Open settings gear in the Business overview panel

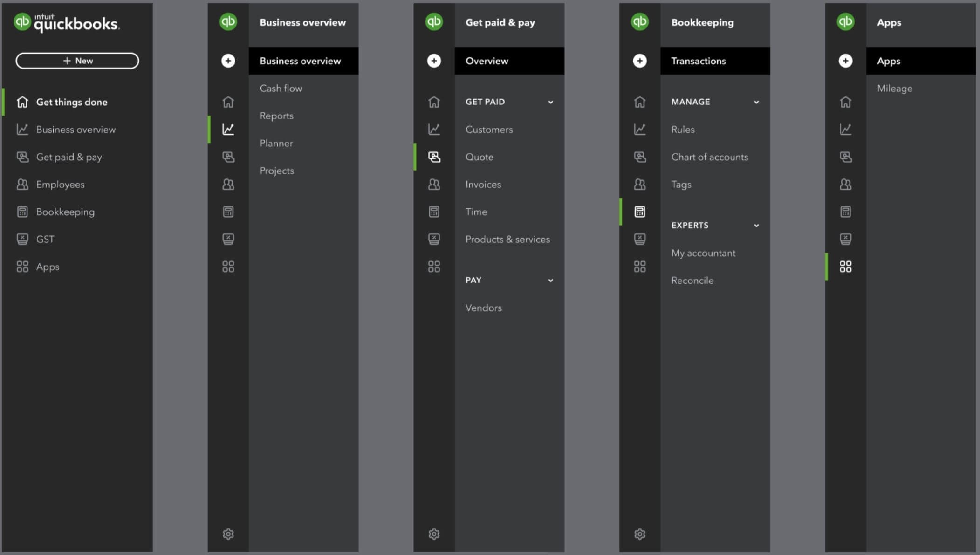pyautogui.click(x=228, y=534)
